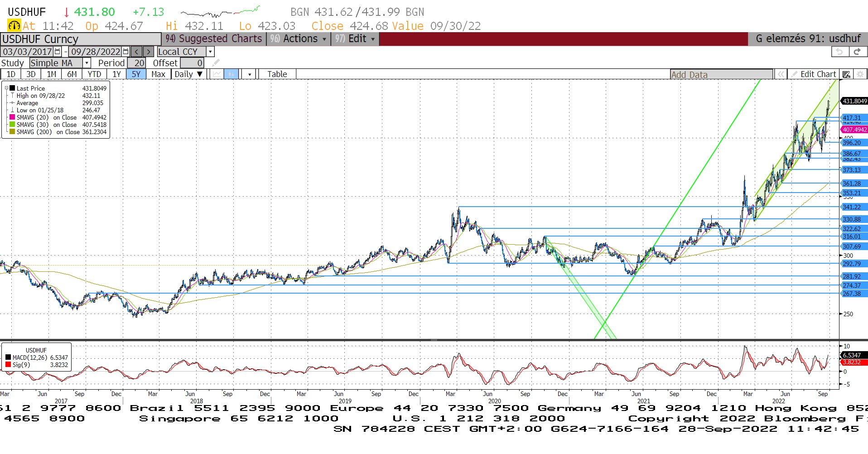Click the G elemzés 91: usdhuf title
This screenshot has height=454, width=868.
pyautogui.click(x=808, y=39)
